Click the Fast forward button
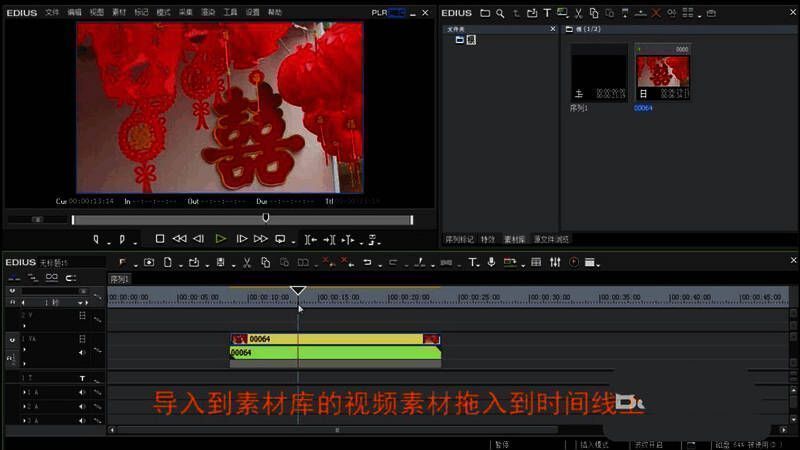The width and height of the screenshot is (800, 450). click(261, 238)
